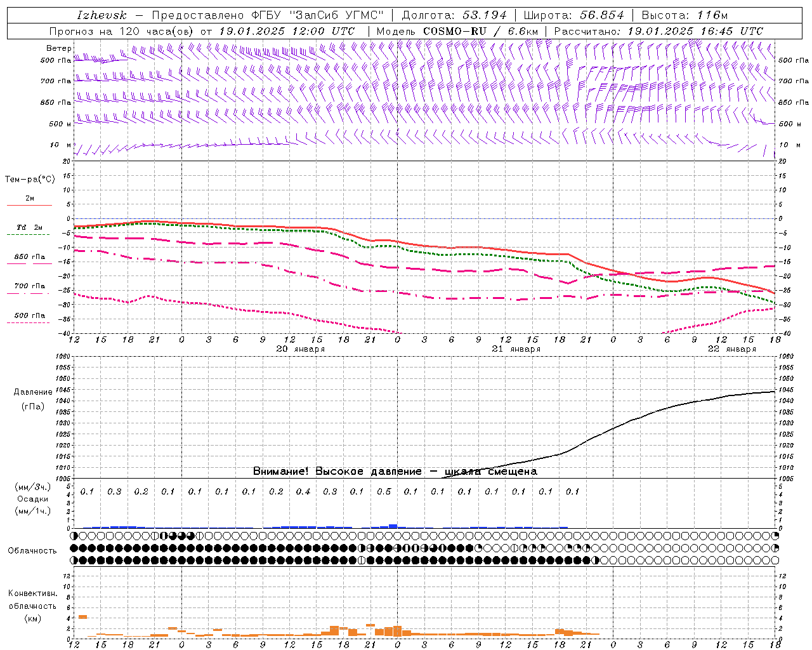
Task: Click the '500 гПа' temperature legend entry
Action: click(30, 315)
